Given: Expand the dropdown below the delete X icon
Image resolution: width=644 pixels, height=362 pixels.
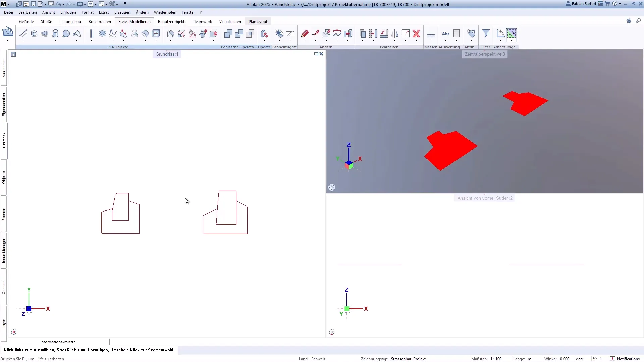Looking at the screenshot, I should tap(416, 41).
